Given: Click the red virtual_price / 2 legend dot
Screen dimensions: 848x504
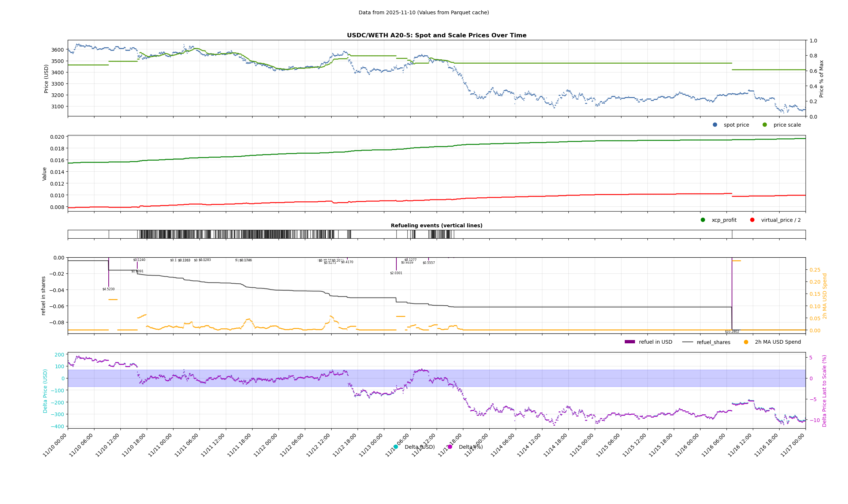Looking at the screenshot, I should tap(752, 220).
